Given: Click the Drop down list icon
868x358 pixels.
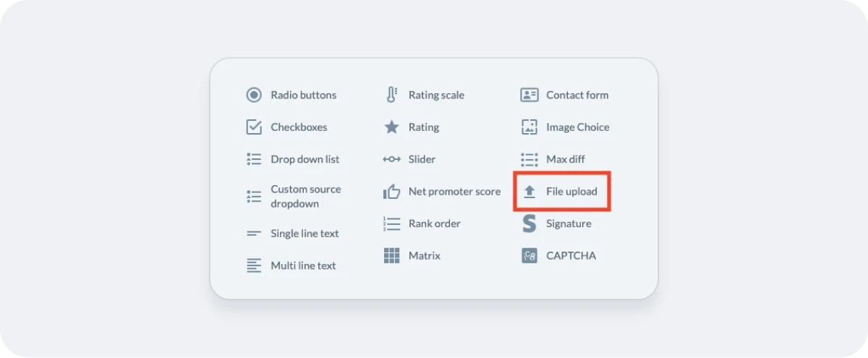Looking at the screenshot, I should pyautogui.click(x=254, y=159).
